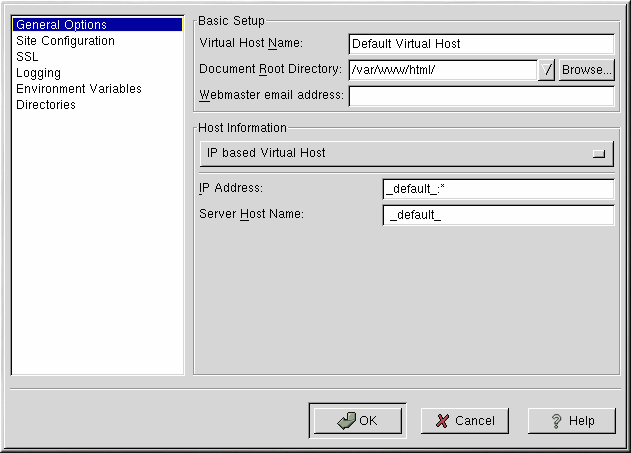The image size is (631, 453).
Task: Click the Webmaster email address field
Action: 480,96
